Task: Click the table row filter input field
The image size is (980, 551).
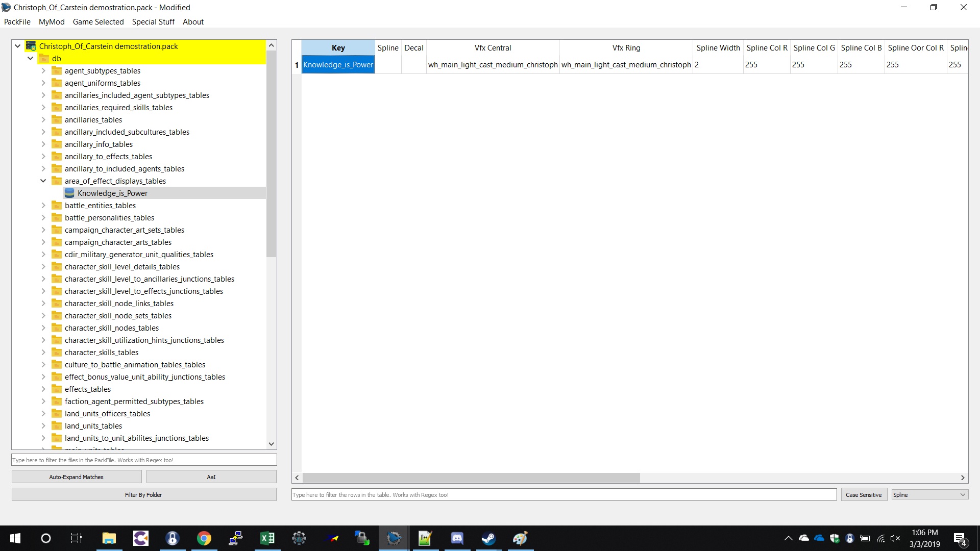Action: (x=563, y=495)
